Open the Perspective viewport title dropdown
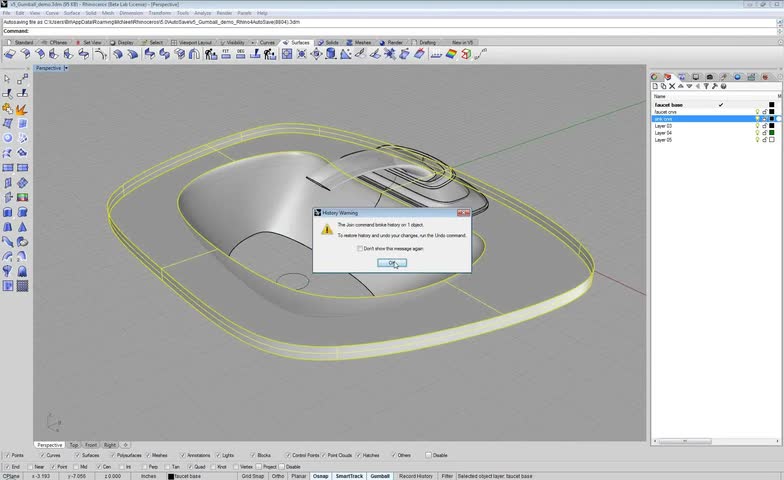The height and width of the screenshot is (480, 784). coord(66,68)
